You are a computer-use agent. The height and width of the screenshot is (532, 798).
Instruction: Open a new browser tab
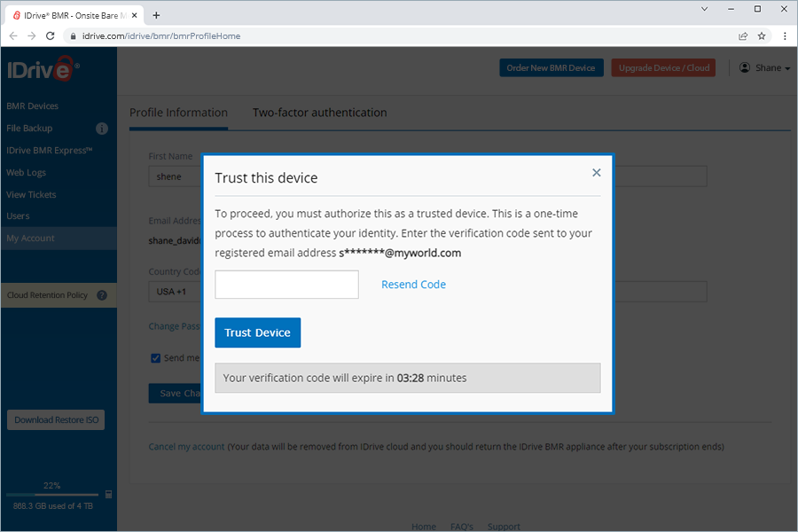[x=156, y=15]
